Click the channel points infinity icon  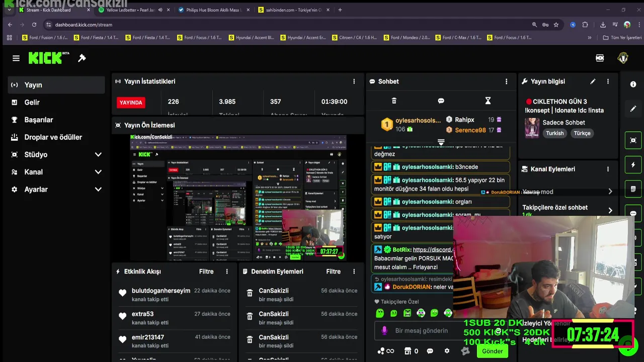click(385, 351)
